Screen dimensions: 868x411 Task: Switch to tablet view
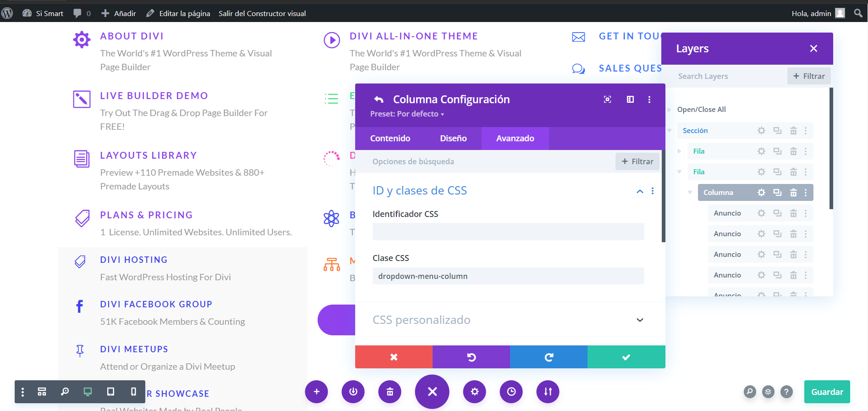pyautogui.click(x=110, y=392)
